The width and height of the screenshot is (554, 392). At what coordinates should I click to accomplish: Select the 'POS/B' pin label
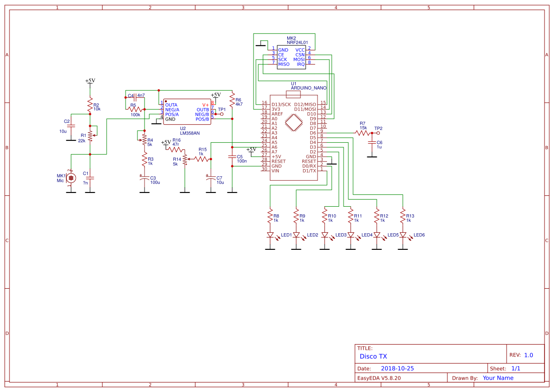(202, 119)
